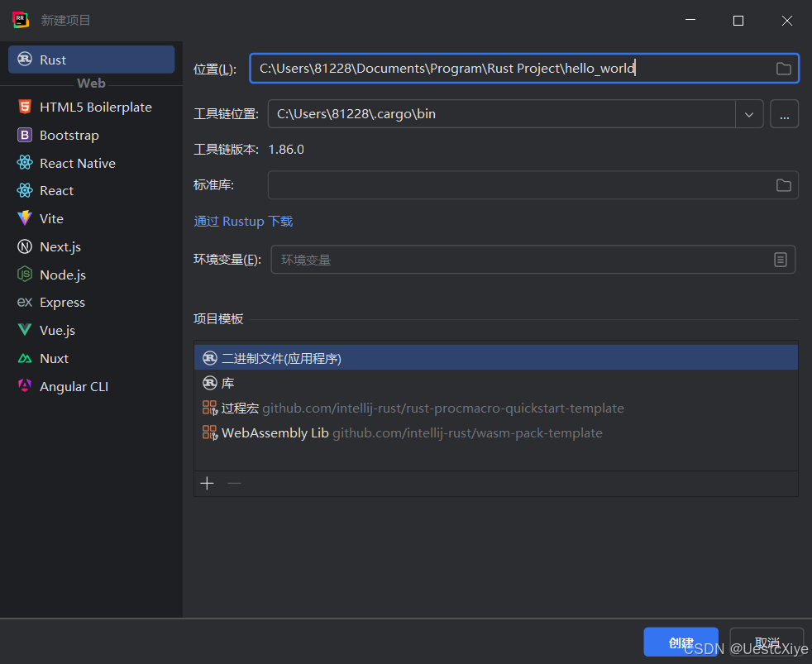
Task: Remove selected template with minus button
Action: click(x=234, y=483)
